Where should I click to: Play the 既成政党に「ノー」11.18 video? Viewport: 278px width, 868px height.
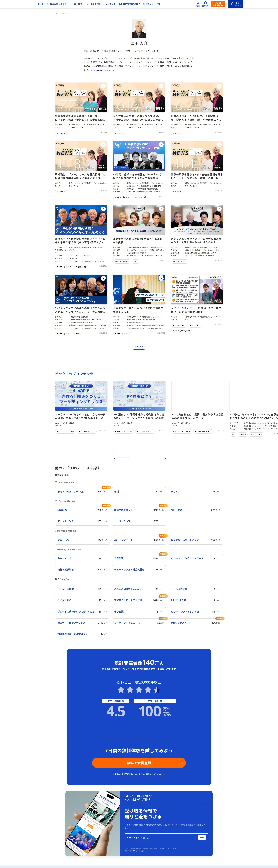click(x=103, y=145)
